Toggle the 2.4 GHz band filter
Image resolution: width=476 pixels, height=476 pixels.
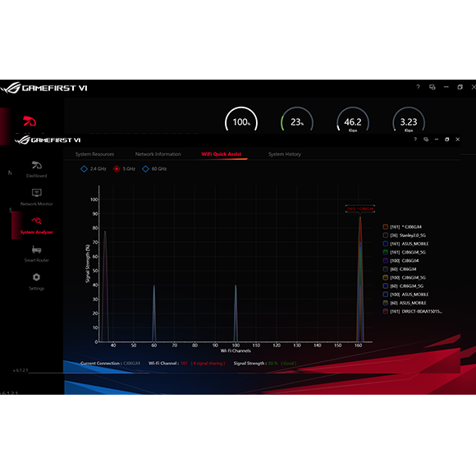(94, 169)
